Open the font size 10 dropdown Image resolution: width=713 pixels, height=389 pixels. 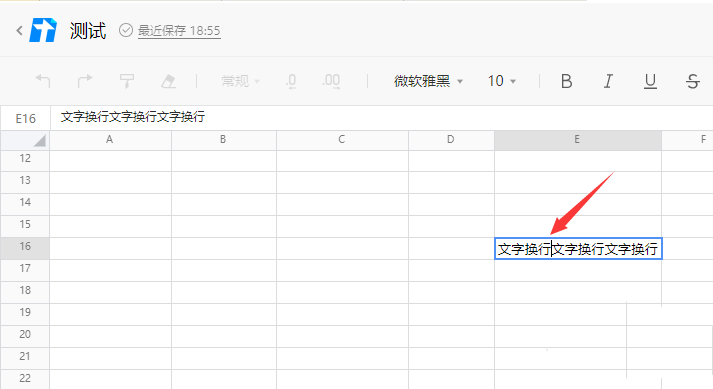click(502, 81)
